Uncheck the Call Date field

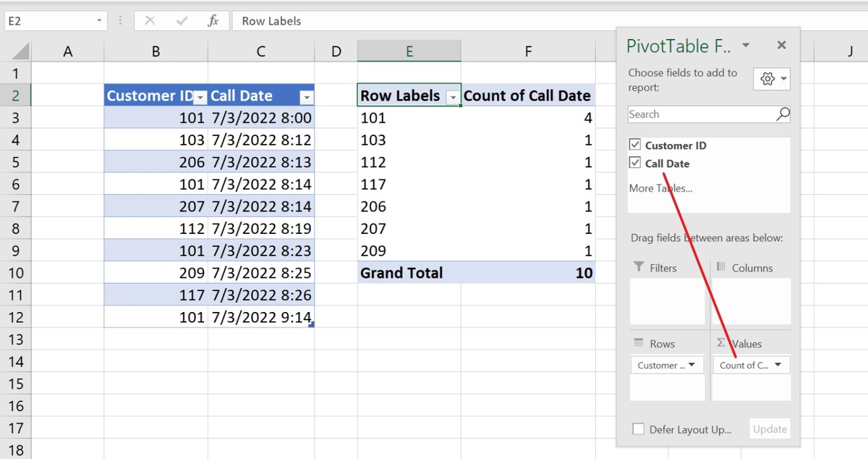634,164
